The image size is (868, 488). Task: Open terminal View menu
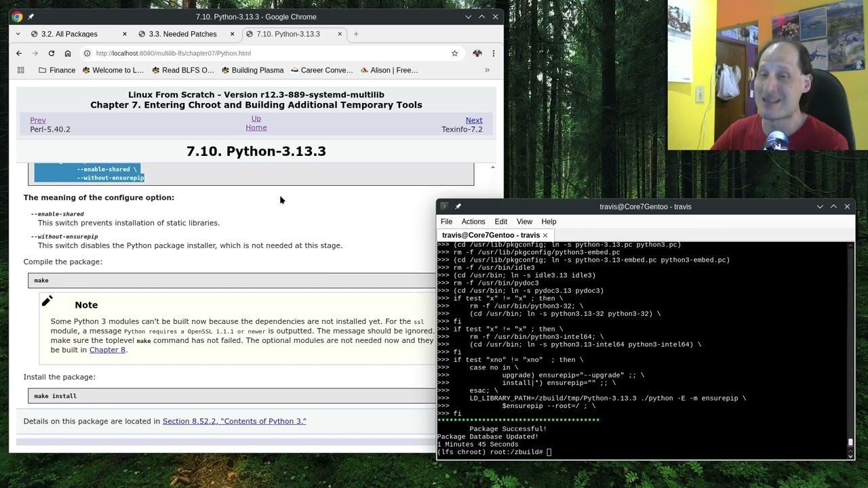click(524, 222)
